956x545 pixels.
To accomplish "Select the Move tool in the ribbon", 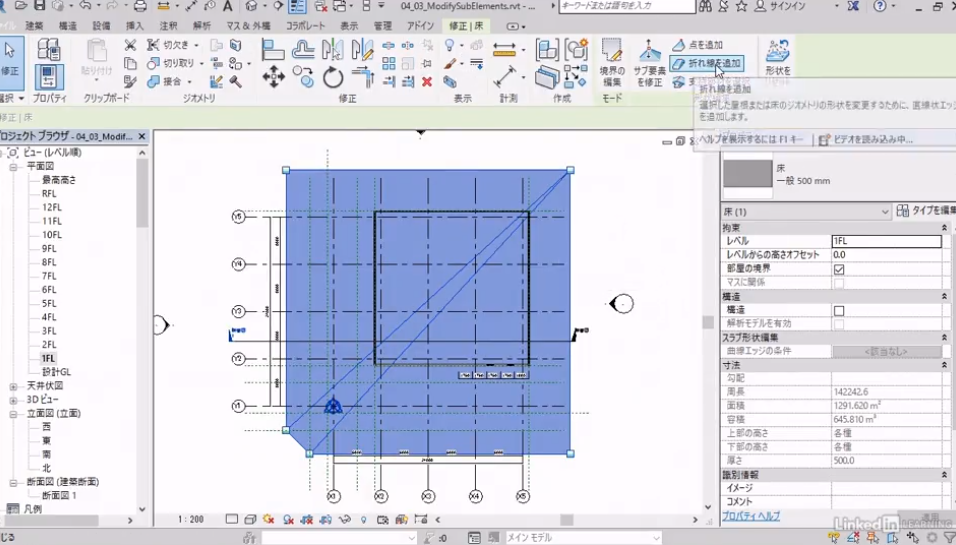I will pos(273,78).
